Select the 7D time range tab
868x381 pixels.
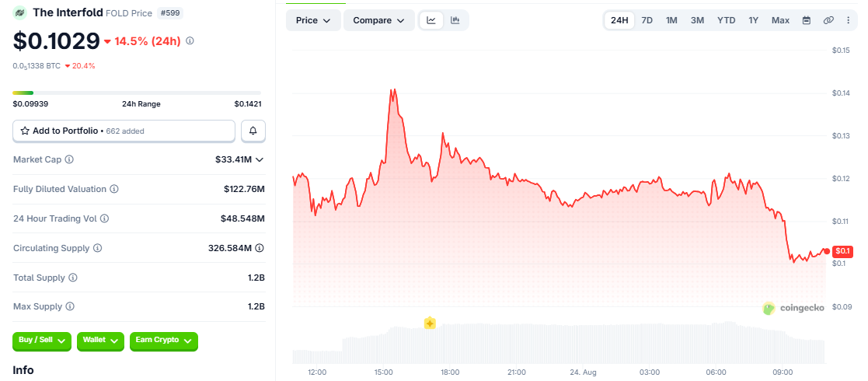(647, 20)
